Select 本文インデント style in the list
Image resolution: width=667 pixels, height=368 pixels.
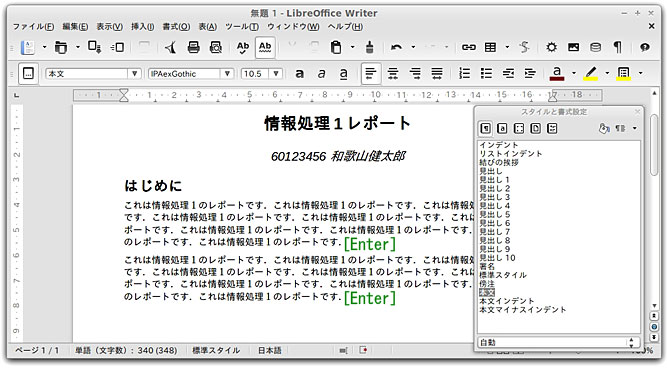507,301
